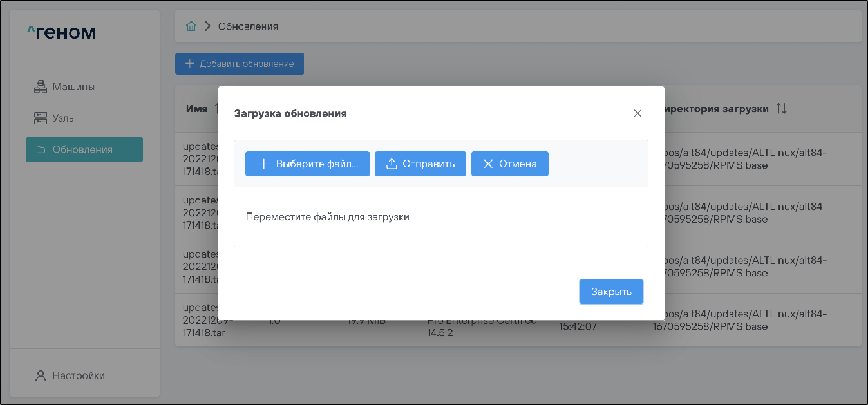This screenshot has width=868, height=405.
Task: Click the Добавить обновление button
Action: (240, 64)
